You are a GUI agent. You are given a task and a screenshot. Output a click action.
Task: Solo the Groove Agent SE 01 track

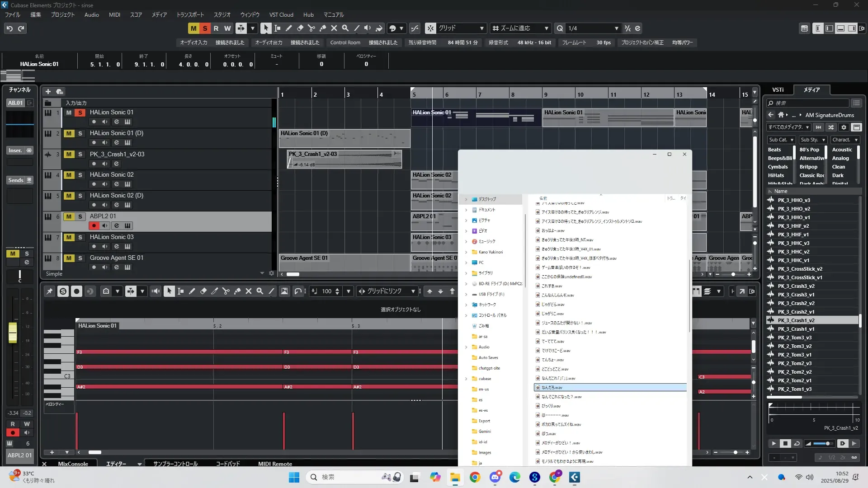tap(80, 258)
